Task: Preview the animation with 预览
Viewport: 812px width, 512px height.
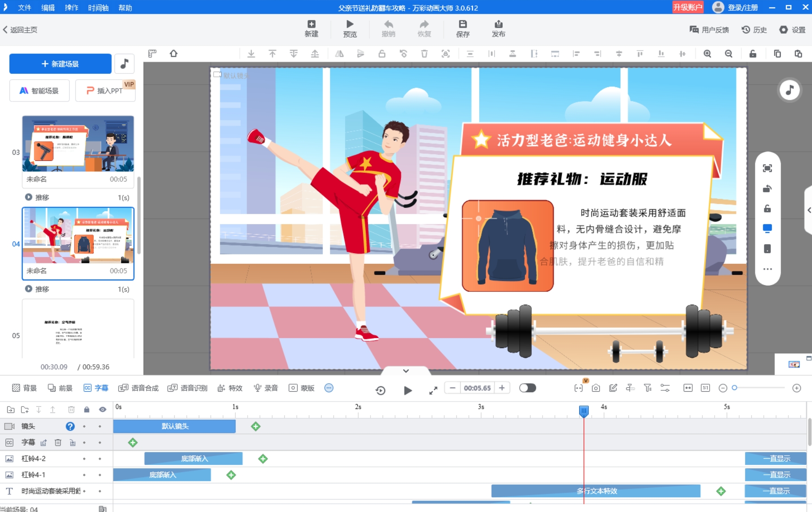Action: pyautogui.click(x=350, y=29)
